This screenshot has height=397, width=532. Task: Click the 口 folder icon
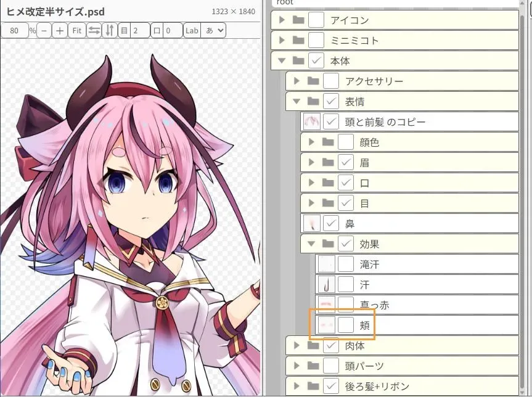[x=328, y=183]
